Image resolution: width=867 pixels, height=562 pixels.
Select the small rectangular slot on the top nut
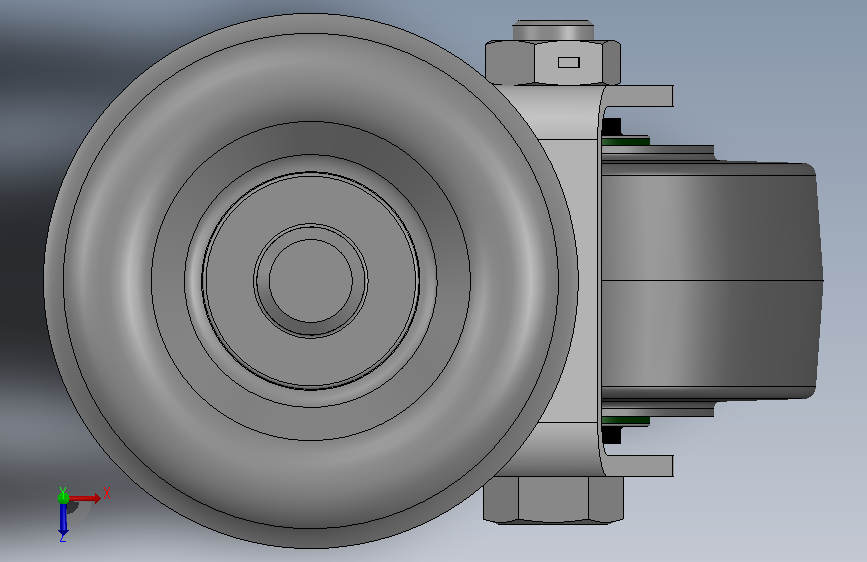(568, 62)
